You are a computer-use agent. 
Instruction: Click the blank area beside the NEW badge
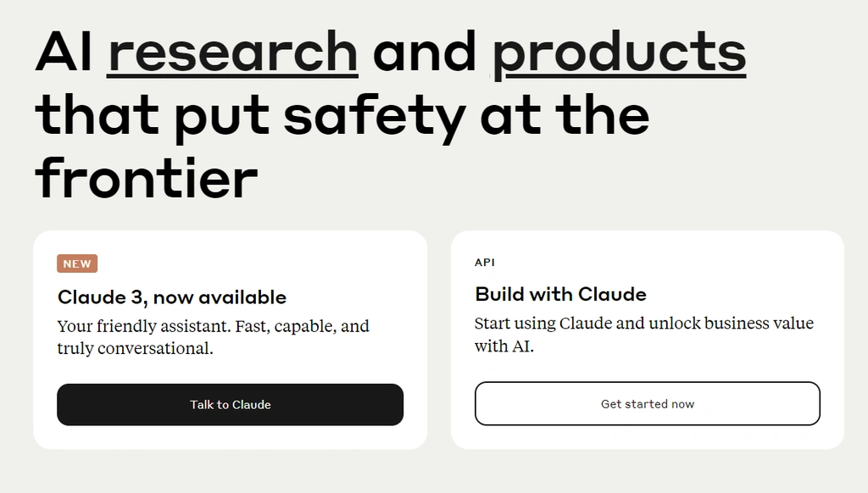click(x=249, y=264)
